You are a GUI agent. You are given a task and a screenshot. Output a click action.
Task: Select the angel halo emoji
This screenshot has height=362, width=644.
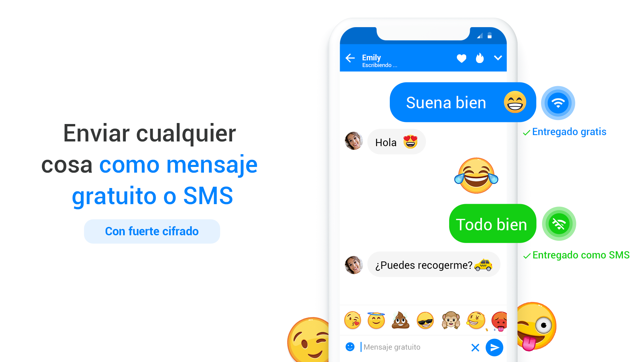pyautogui.click(x=376, y=320)
